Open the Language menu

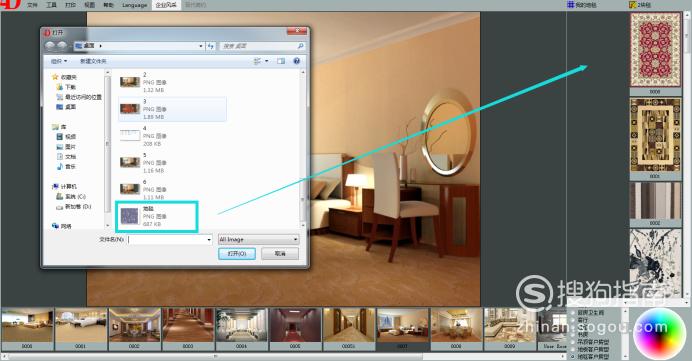[x=135, y=5]
